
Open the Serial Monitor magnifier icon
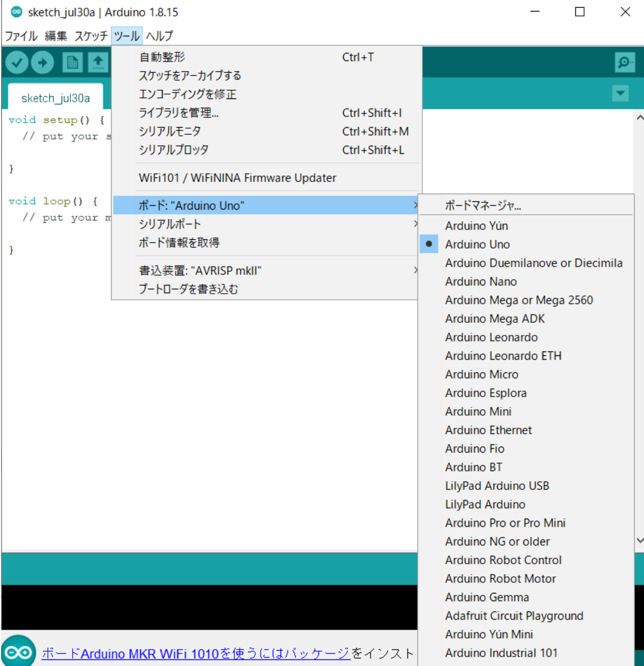tap(624, 63)
